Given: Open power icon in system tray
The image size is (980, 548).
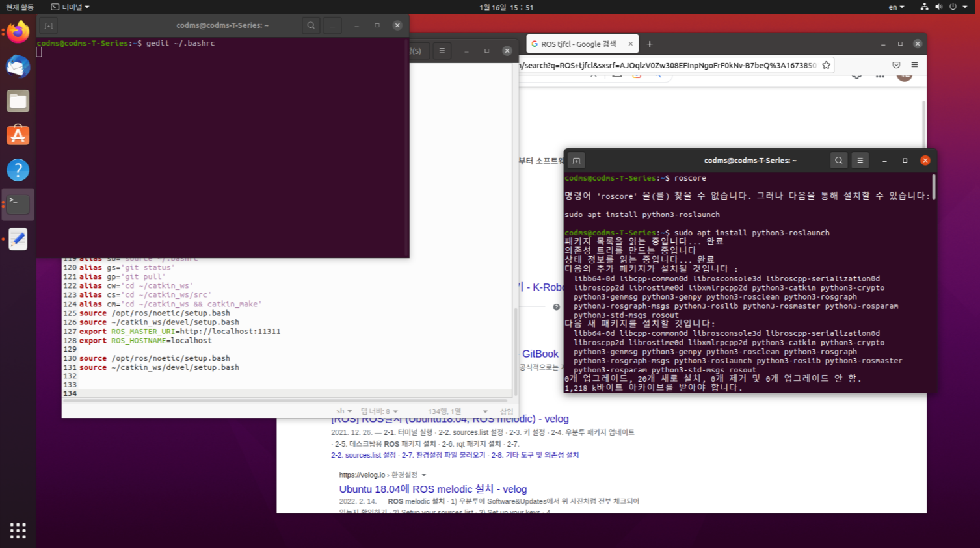Looking at the screenshot, I should pyautogui.click(x=953, y=7).
